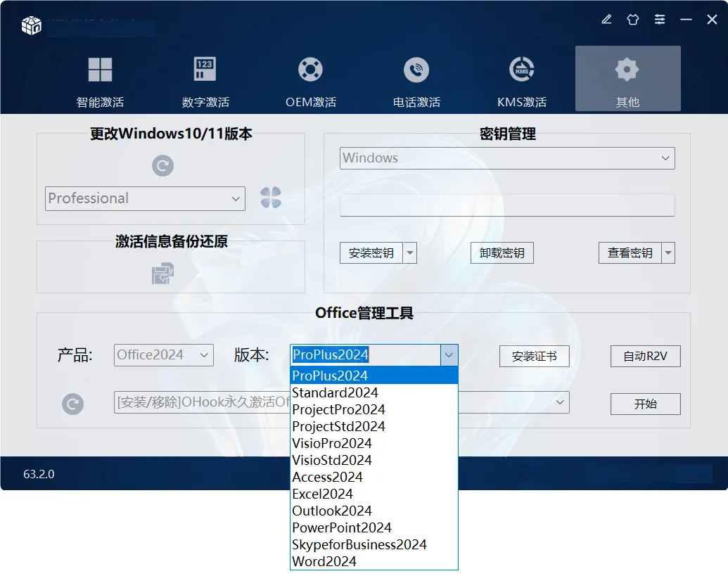Open the Office2024 product dropdown

click(163, 355)
